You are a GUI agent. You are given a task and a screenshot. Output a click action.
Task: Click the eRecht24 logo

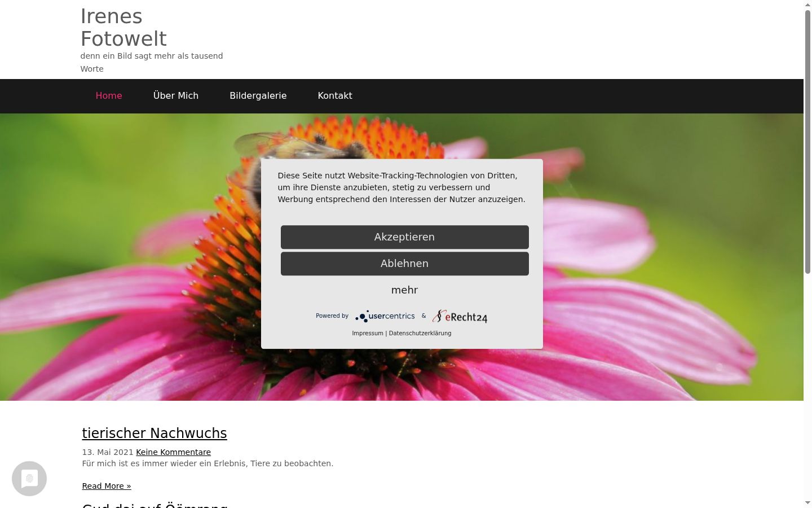460,317
